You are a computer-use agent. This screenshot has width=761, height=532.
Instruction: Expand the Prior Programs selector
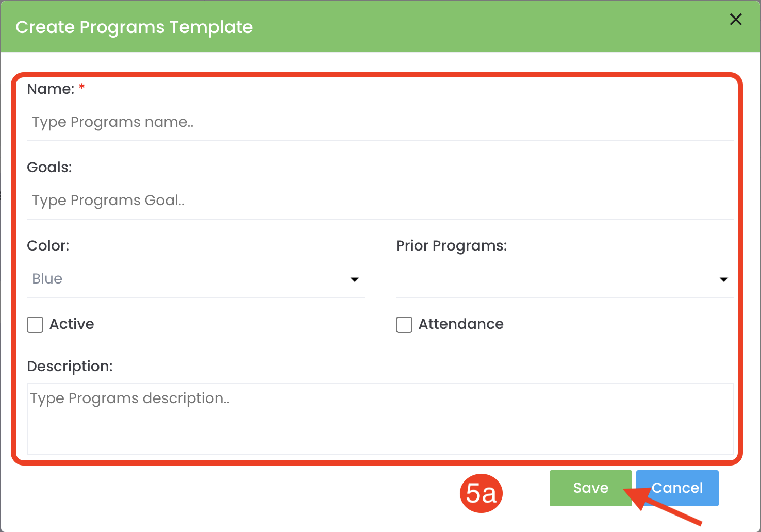tap(565, 279)
